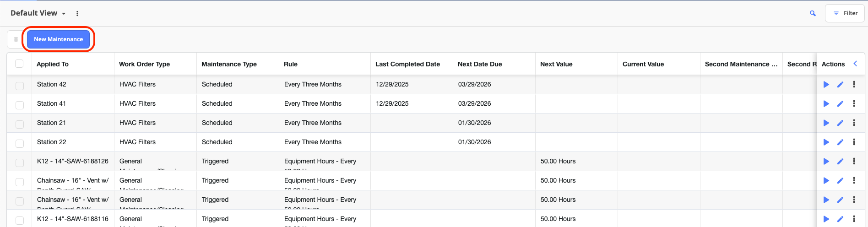Sort by Next Date Due column
The height and width of the screenshot is (227, 868).
pyautogui.click(x=480, y=64)
